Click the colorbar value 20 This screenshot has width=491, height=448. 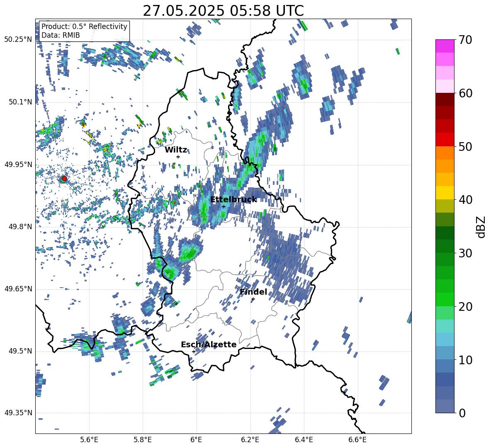pyautogui.click(x=466, y=307)
